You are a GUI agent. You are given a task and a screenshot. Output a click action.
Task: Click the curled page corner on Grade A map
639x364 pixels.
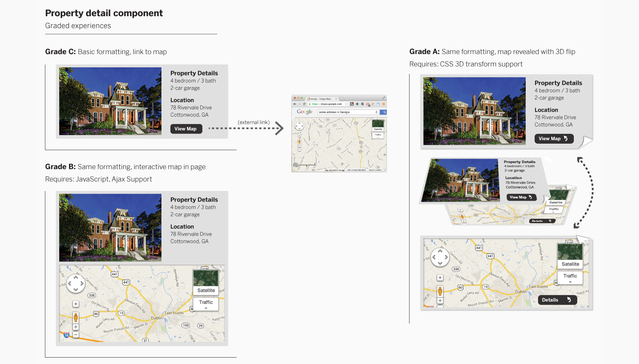583,239
